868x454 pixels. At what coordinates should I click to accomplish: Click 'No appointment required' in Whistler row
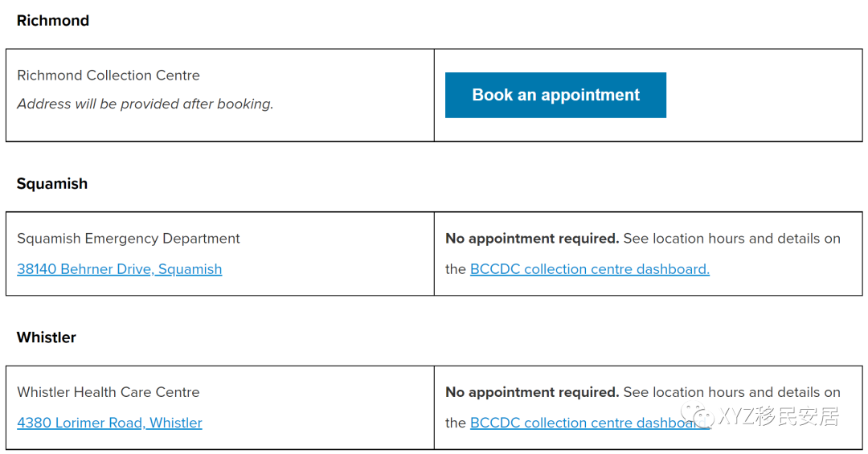point(532,392)
